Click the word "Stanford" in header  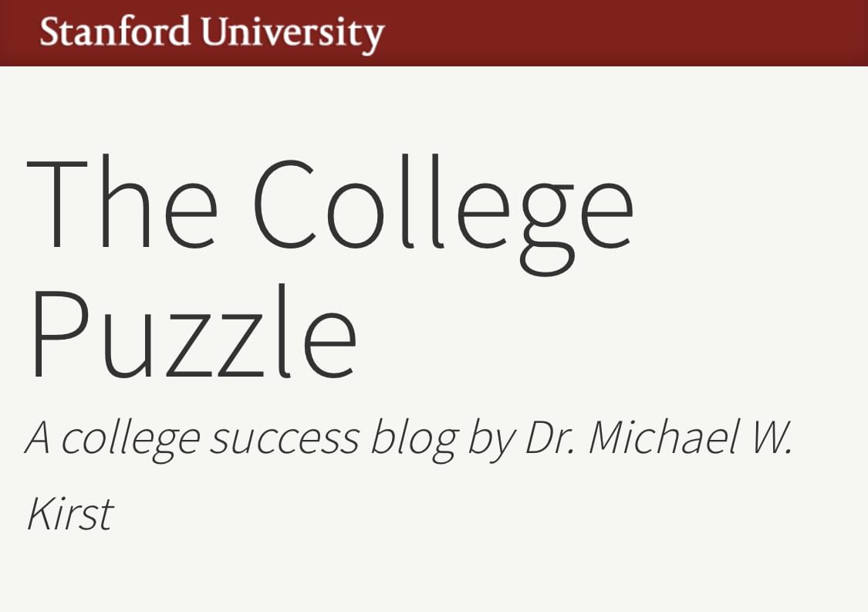pyautogui.click(x=116, y=32)
